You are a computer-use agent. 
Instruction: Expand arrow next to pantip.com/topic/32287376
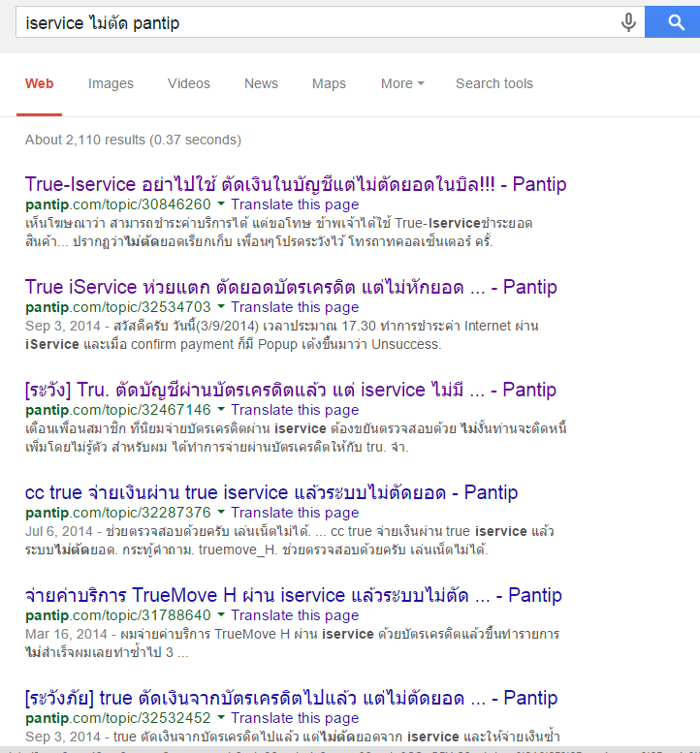221,513
